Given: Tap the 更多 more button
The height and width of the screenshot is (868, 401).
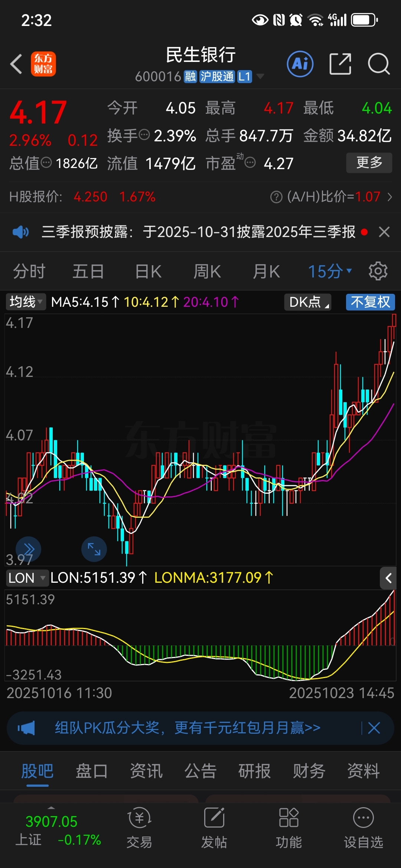Looking at the screenshot, I should (x=369, y=162).
